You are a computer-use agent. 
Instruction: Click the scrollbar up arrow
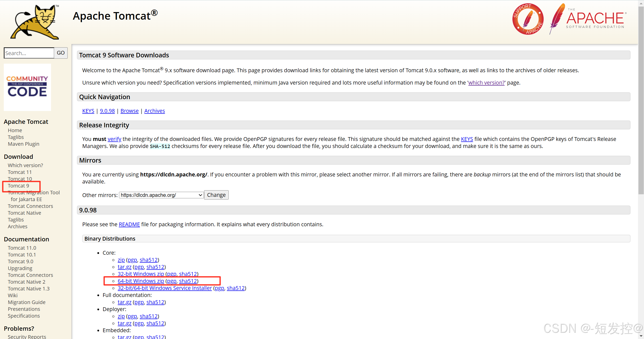(x=641, y=3)
